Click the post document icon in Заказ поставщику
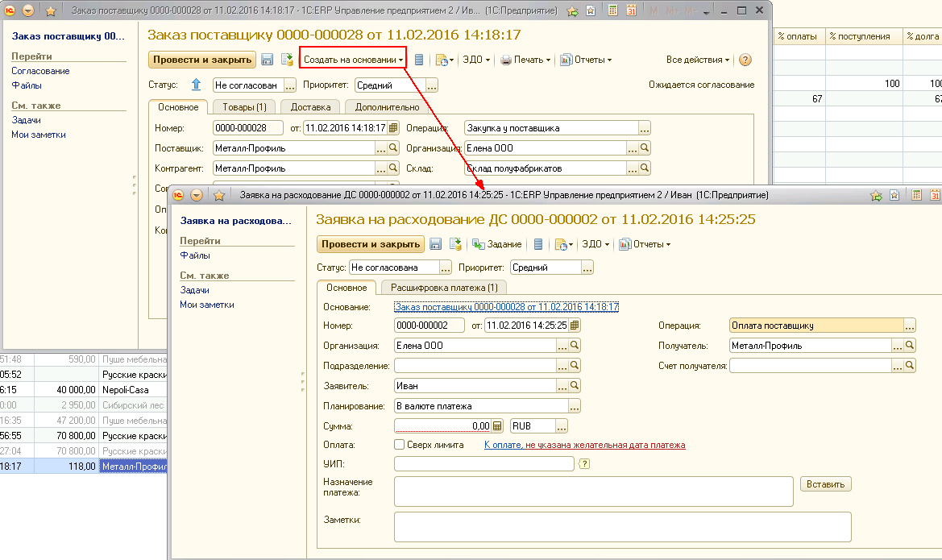The image size is (942, 560). click(287, 60)
